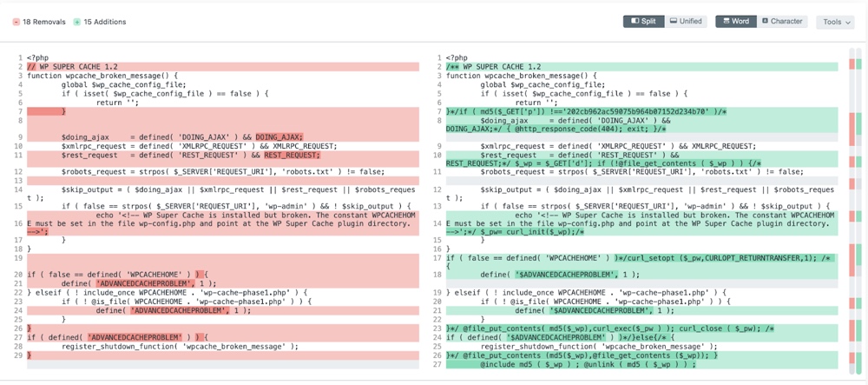Click the Word diff mode icon

(x=727, y=22)
